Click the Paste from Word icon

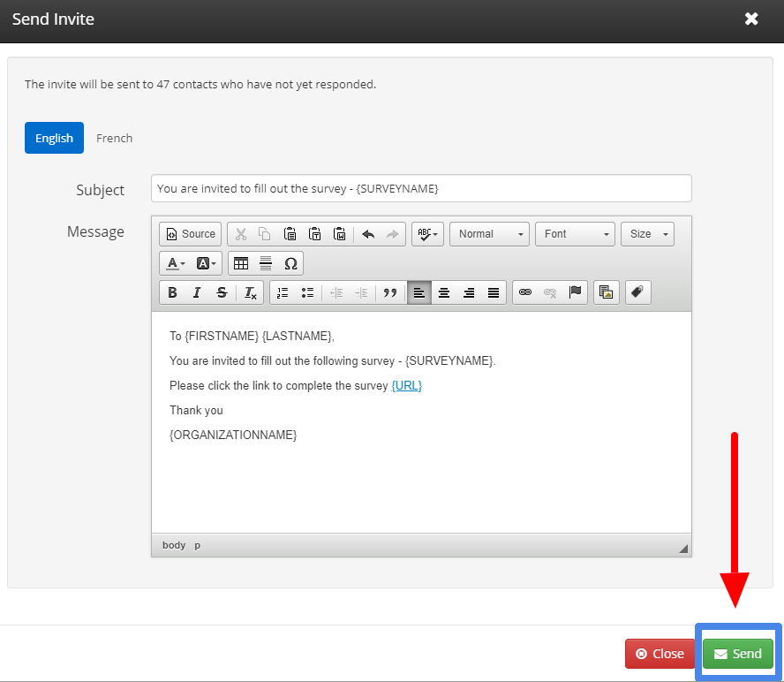(x=340, y=234)
